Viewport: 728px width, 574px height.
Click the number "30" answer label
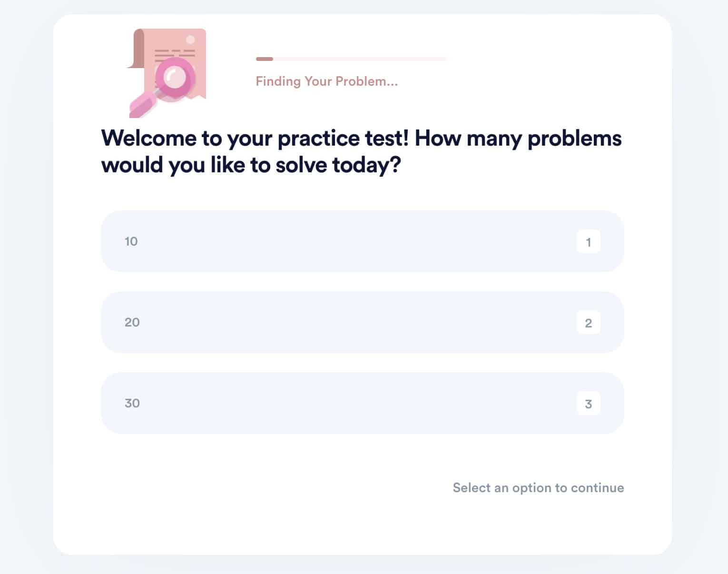132,403
